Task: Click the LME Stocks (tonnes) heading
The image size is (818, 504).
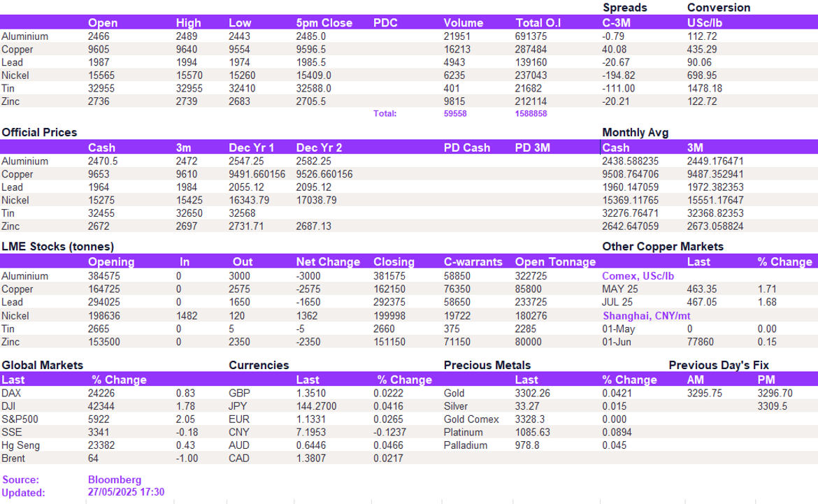Action: pos(57,247)
